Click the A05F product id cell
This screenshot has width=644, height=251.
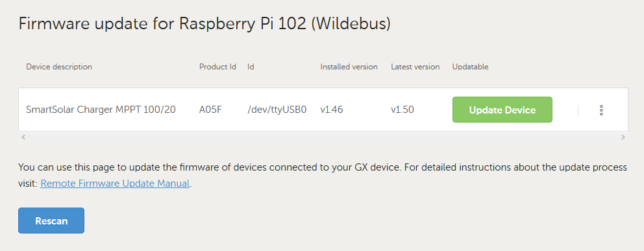click(x=211, y=110)
